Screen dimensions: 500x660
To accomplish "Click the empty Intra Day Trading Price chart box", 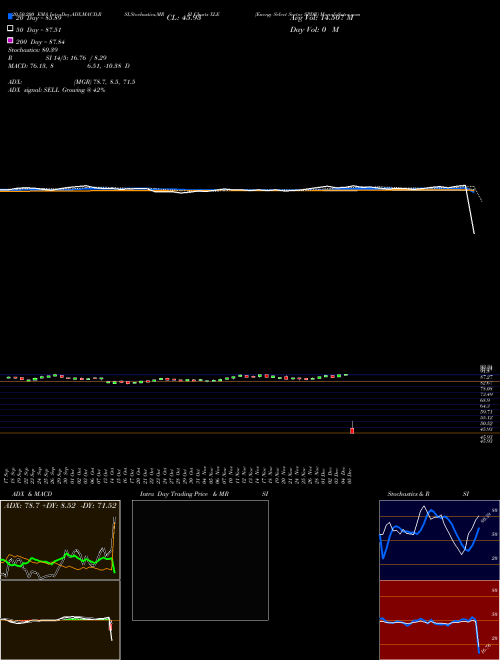I will pyautogui.click(x=200, y=560).
